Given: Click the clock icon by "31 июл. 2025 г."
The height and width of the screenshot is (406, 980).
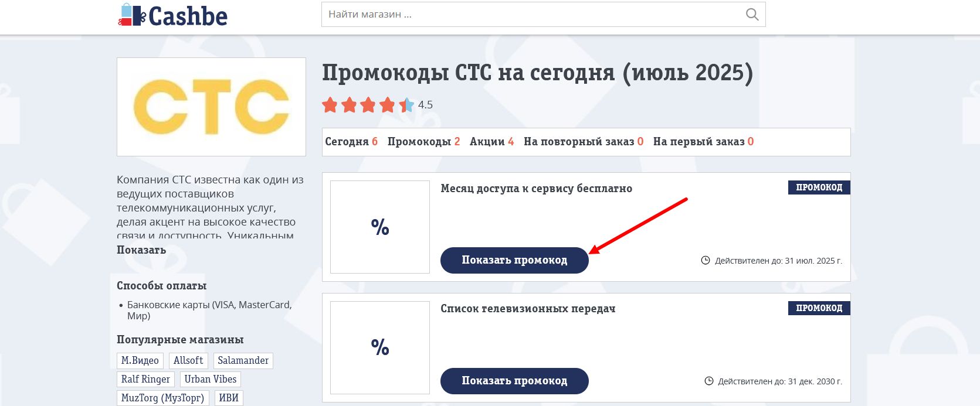Looking at the screenshot, I should pyautogui.click(x=706, y=260).
